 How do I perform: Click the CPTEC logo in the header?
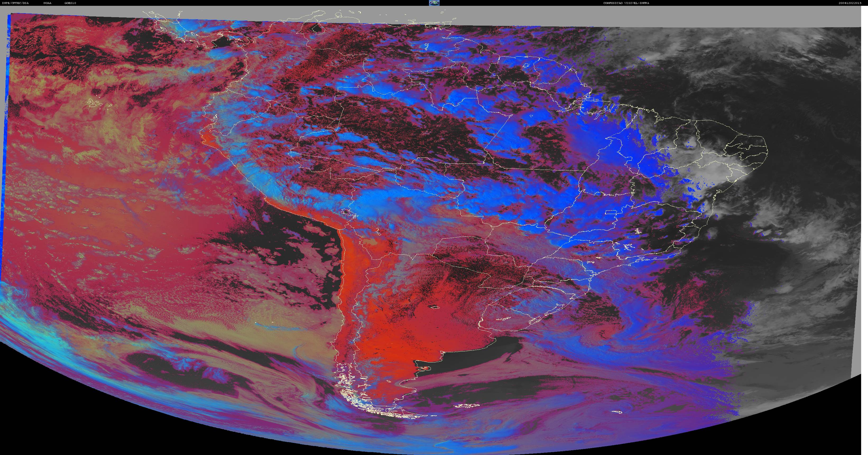[x=434, y=3]
